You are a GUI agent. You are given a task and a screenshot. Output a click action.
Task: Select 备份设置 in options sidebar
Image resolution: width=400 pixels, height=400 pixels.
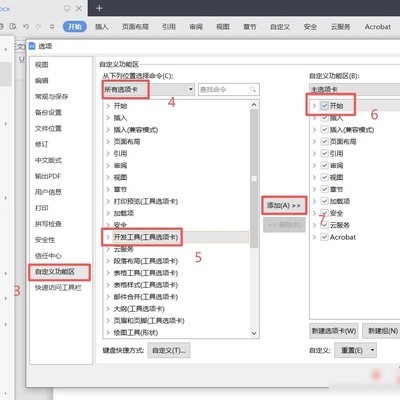click(x=48, y=112)
